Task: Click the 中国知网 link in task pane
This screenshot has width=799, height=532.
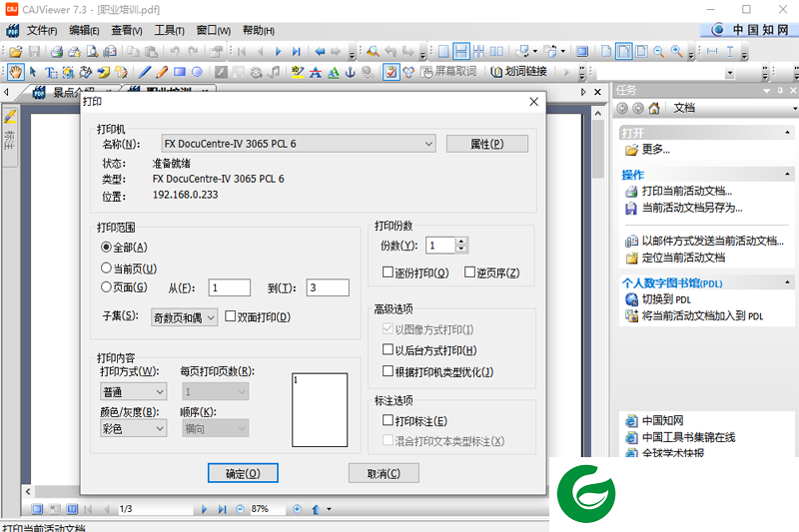Action: [662, 420]
